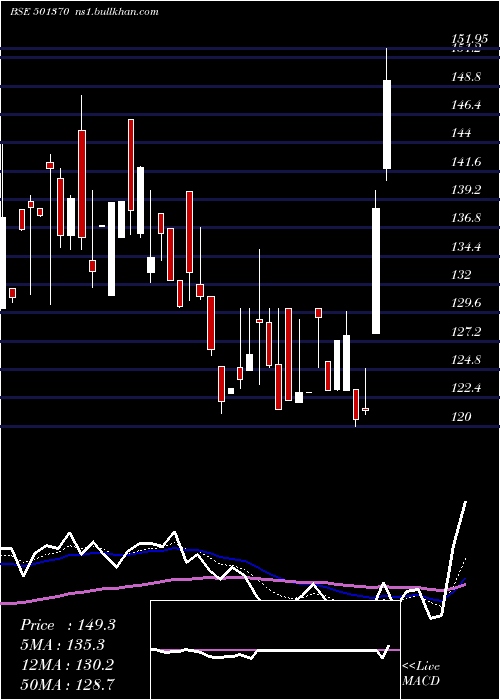Click the 12MA : 130.2 readout
Viewport: 500px width, 700px height.
click(68, 665)
